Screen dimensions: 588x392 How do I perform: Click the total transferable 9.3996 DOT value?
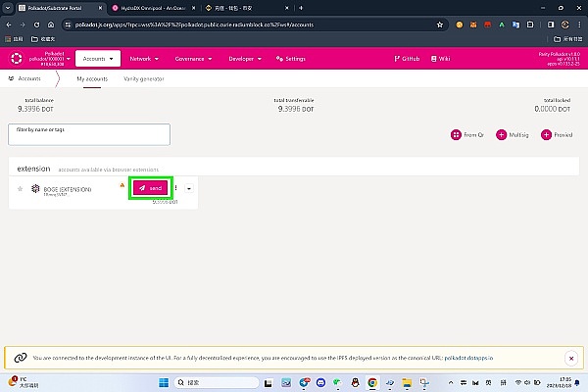[x=296, y=109]
